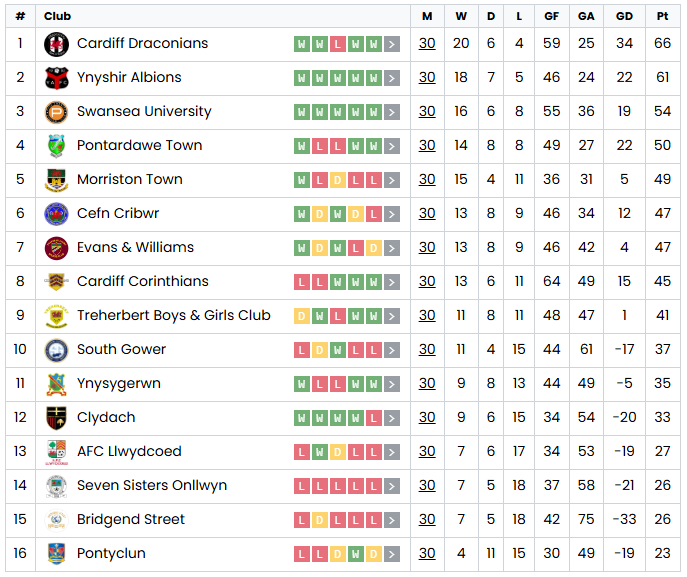The width and height of the screenshot is (687, 577).
Task: Click the Swansea University club logo
Action: click(56, 112)
